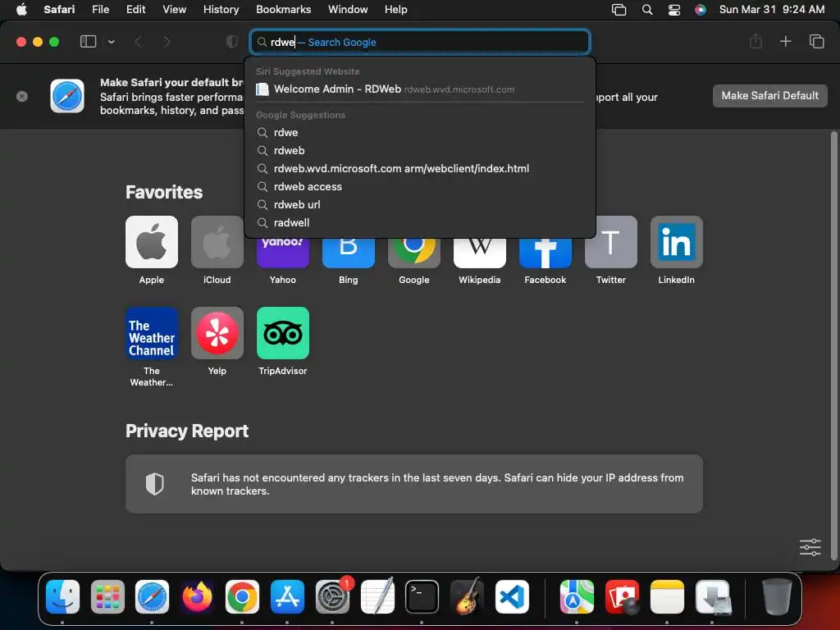This screenshot has height=630, width=840.
Task: Select the 'rdwe' Google suggestion
Action: tap(420, 132)
